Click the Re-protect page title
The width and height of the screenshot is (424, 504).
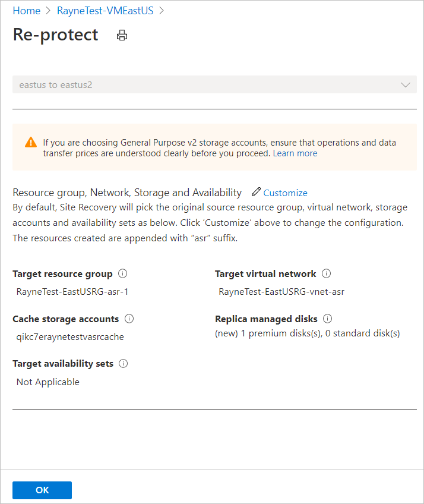[x=55, y=34]
